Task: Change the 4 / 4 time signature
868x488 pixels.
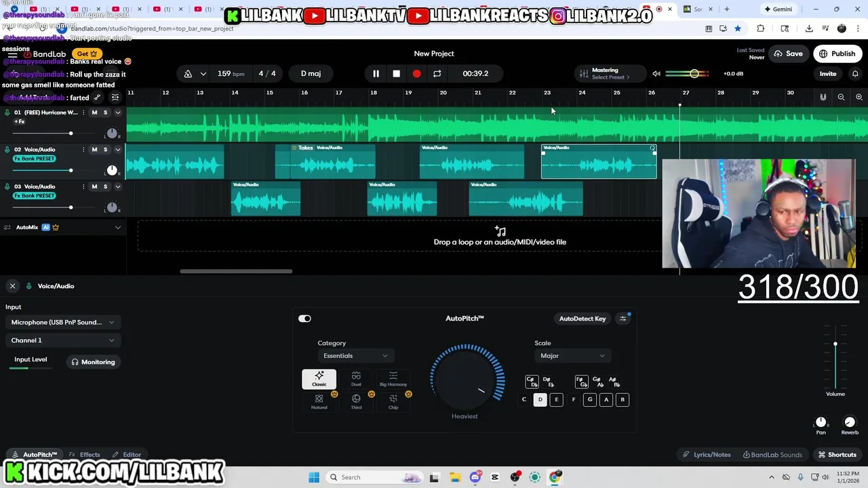Action: coord(267,73)
